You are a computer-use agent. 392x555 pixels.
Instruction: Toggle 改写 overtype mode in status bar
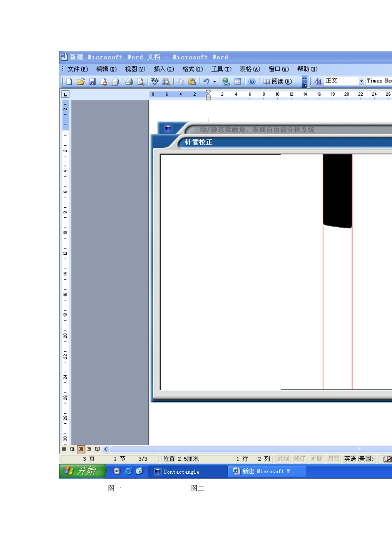[333, 459]
